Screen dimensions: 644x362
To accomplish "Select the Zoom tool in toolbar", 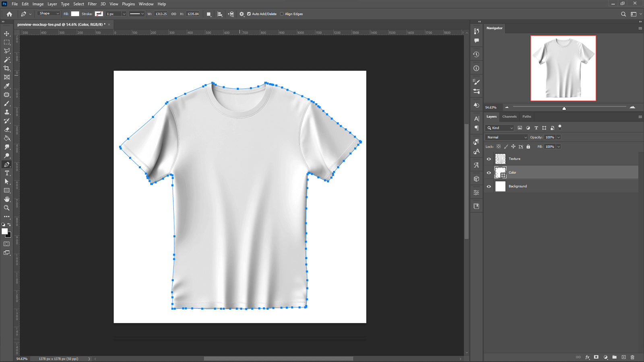I will tap(7, 208).
